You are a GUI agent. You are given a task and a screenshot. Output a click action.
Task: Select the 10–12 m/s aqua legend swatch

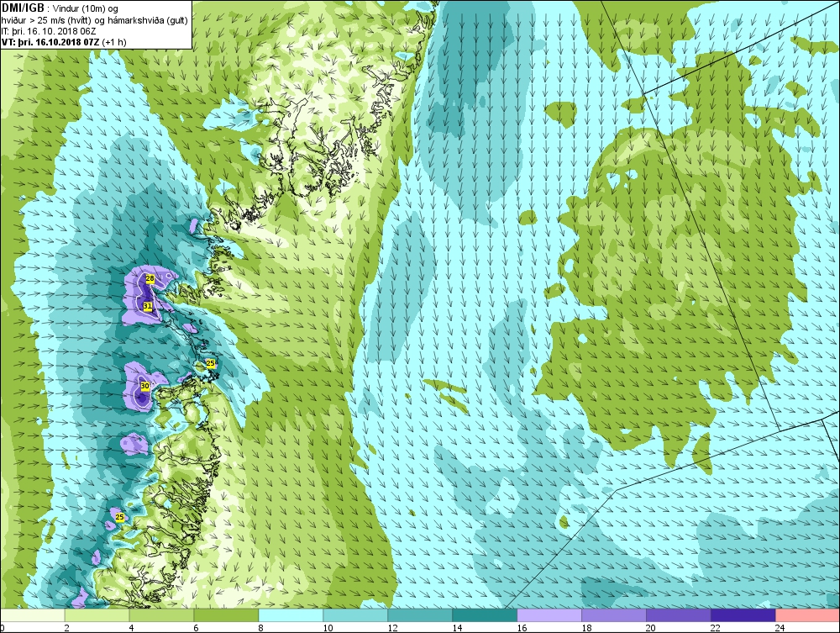pos(355,615)
